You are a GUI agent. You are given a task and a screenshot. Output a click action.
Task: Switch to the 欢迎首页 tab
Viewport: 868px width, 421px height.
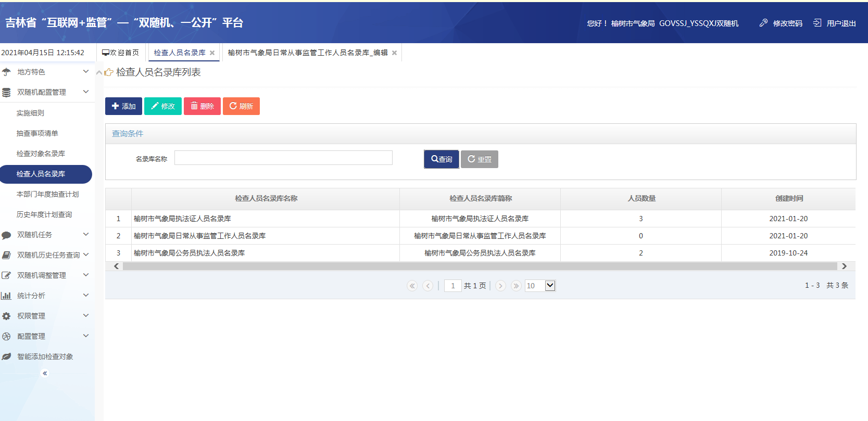pos(121,53)
